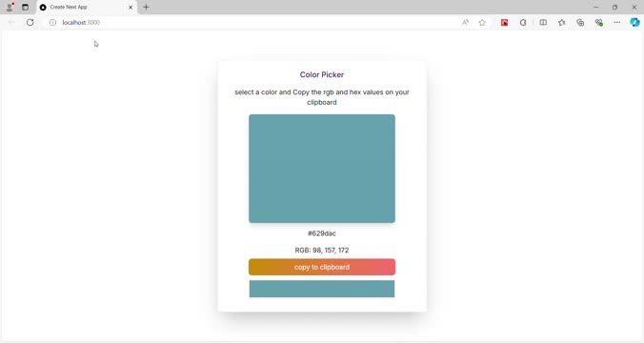Screen dimensions: 644x343
Task: Open the red extension icon
Action: pos(504,23)
